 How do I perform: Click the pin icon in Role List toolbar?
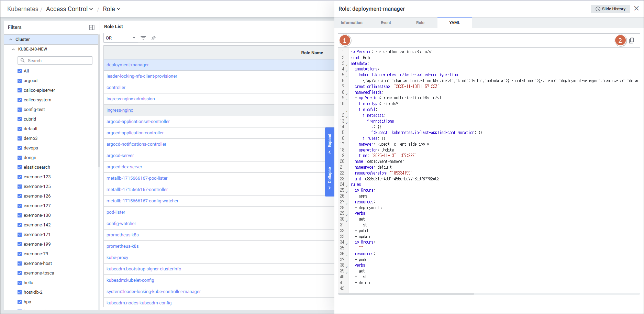coord(154,38)
